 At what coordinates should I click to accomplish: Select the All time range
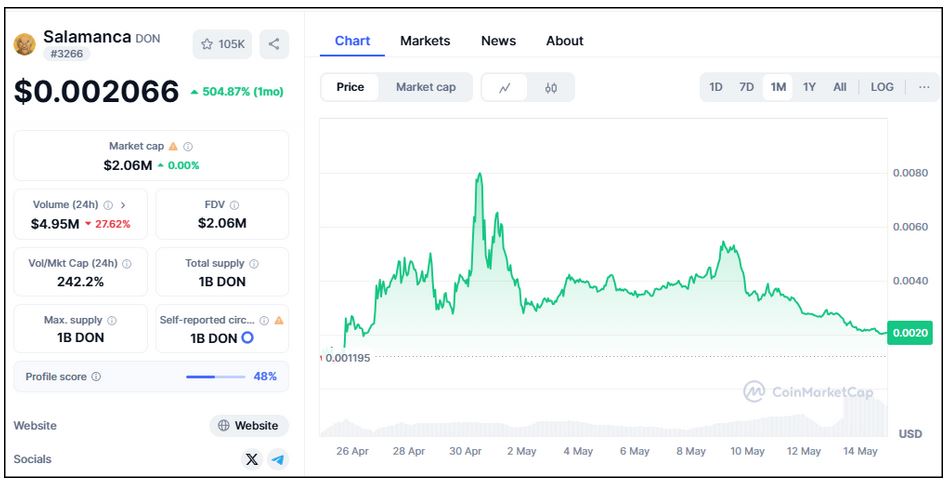click(840, 87)
